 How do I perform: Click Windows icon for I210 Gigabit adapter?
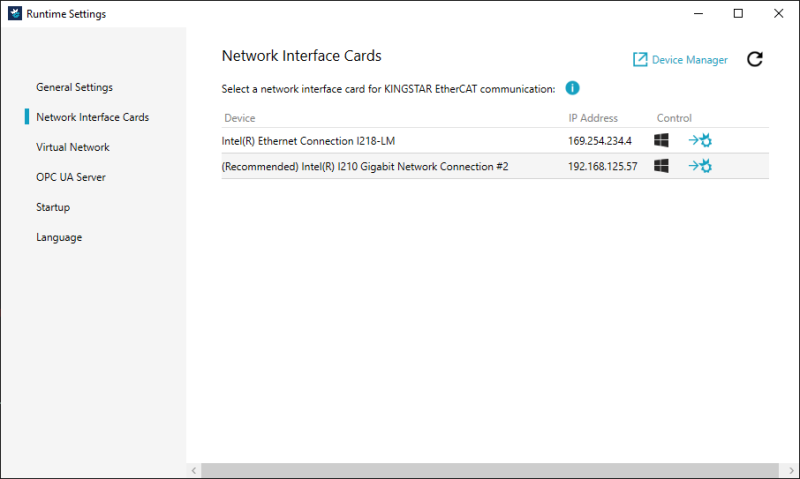(661, 166)
